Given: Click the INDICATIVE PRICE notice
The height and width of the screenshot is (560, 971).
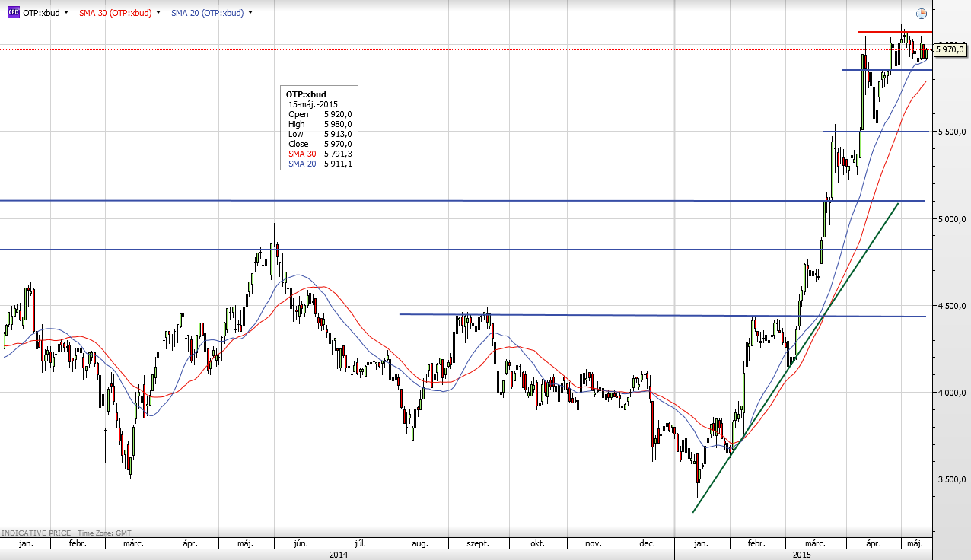Looking at the screenshot, I should click(37, 533).
